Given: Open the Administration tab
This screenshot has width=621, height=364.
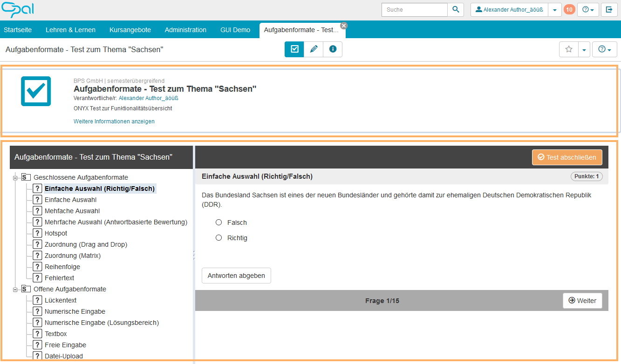Looking at the screenshot, I should click(185, 30).
